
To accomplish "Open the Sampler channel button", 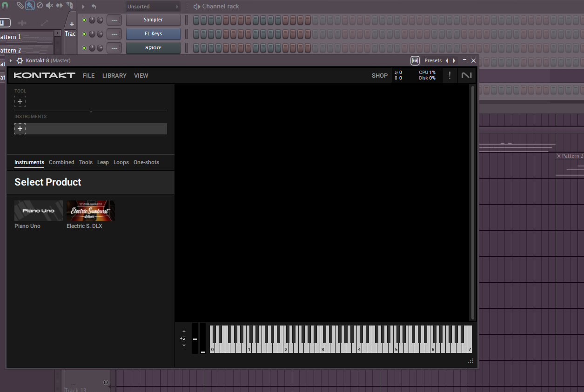I will pyautogui.click(x=153, y=20).
